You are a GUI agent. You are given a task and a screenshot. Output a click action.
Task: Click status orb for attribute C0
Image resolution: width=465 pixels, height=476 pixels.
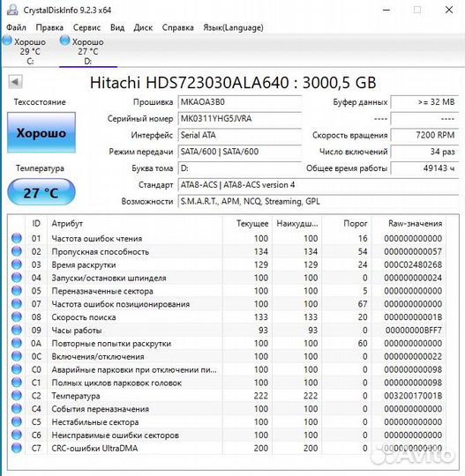[x=17, y=369]
